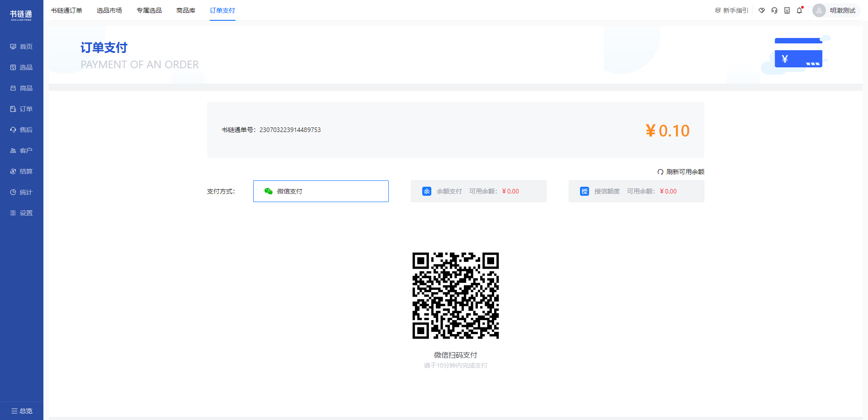Select 授信额度 credit payment method
Screen dimensions: 868x420
(x=637, y=191)
